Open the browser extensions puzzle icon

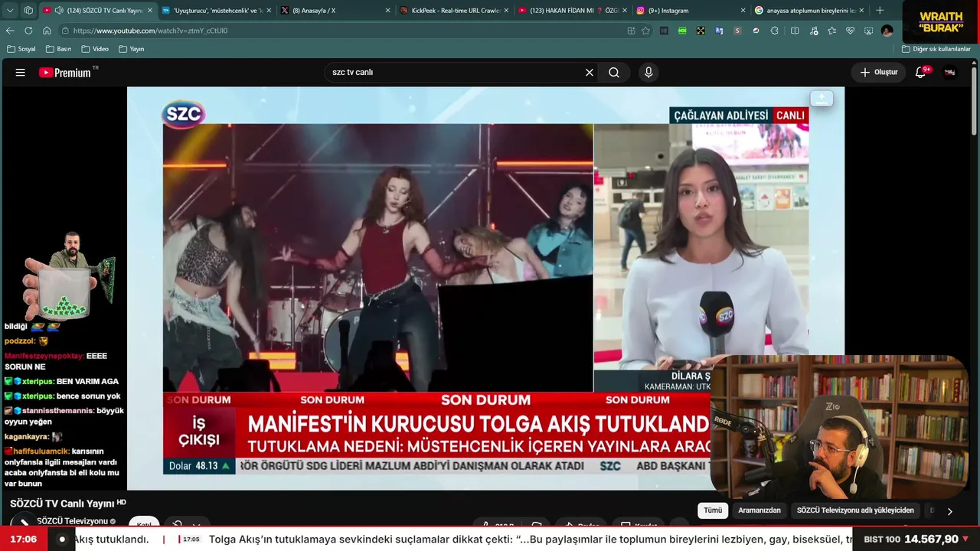[x=775, y=31]
